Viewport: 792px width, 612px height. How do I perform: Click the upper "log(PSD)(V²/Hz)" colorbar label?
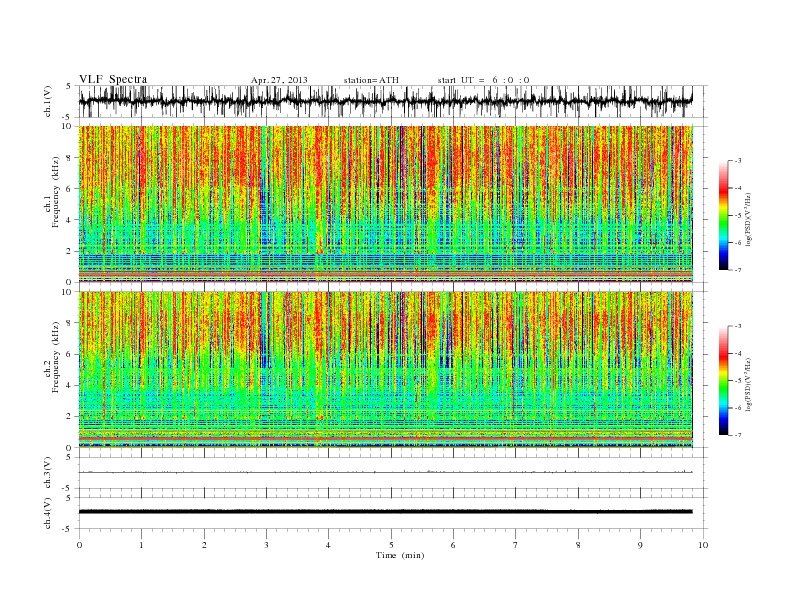tap(749, 218)
